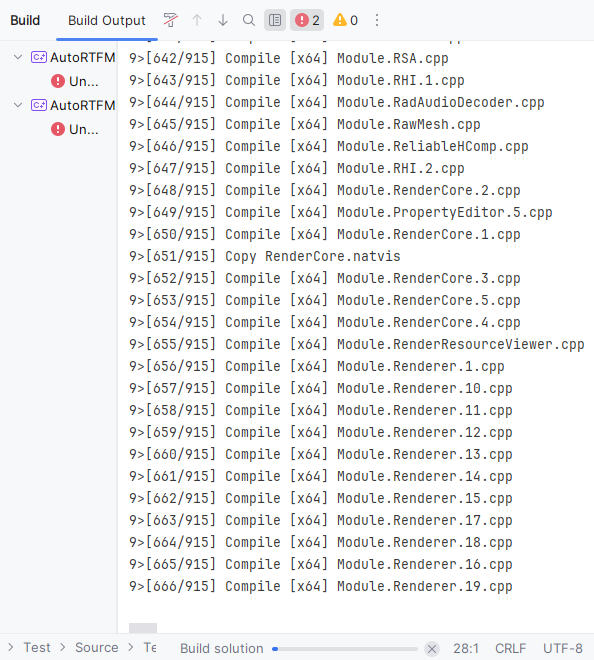The width and height of the screenshot is (594, 660).
Task: Collapse the second AutoRTFM tree node
Action: [18, 105]
